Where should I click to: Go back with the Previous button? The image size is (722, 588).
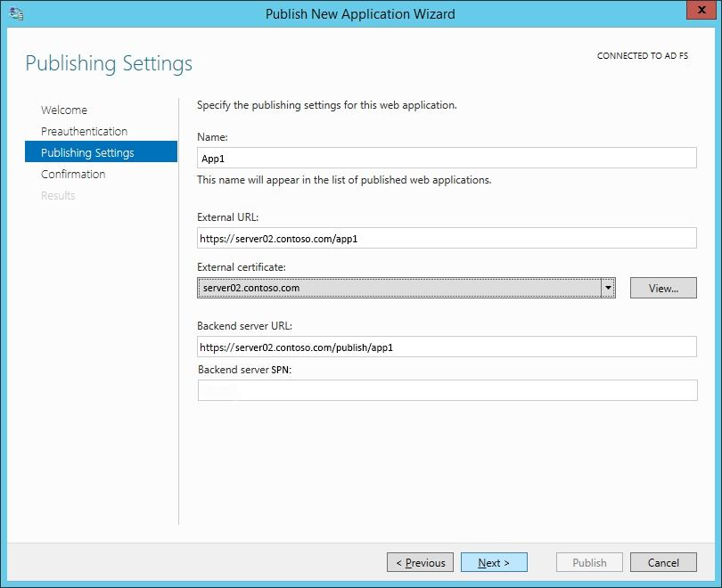pos(420,562)
